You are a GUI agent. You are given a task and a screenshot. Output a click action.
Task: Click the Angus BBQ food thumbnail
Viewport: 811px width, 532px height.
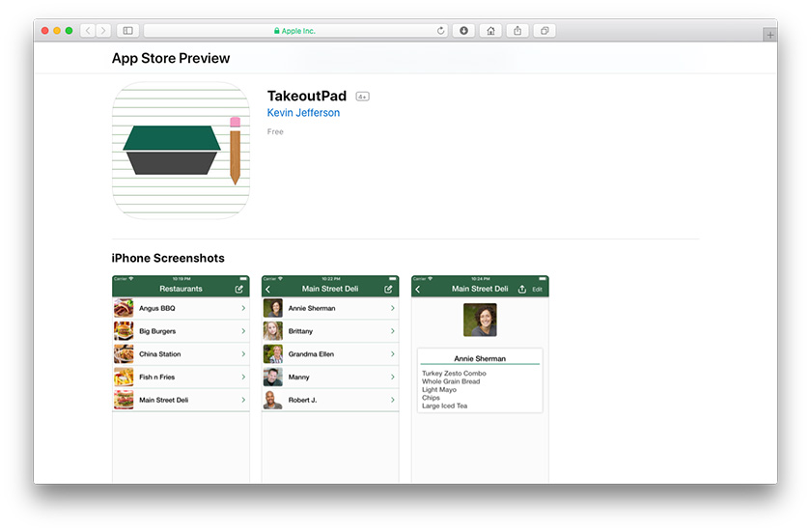click(124, 308)
